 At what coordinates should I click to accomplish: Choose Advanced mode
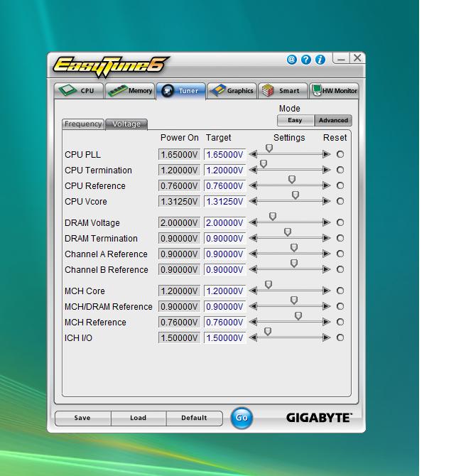pyautogui.click(x=333, y=120)
